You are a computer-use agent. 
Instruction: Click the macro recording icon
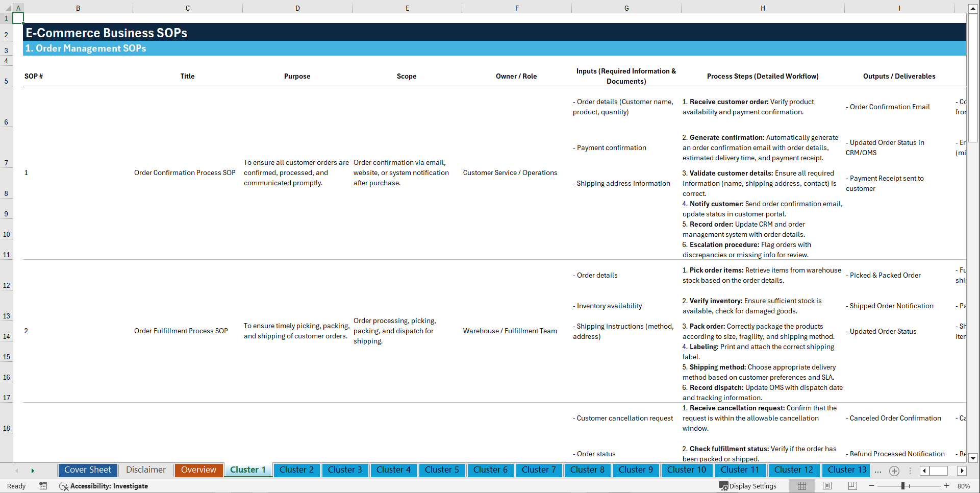[43, 486]
